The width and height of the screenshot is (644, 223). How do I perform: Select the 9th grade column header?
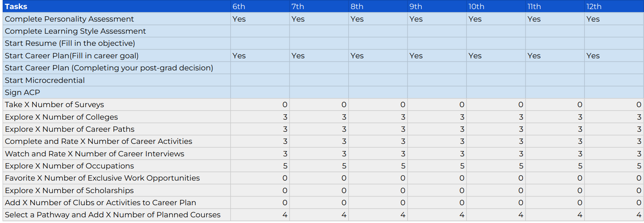(x=416, y=6)
